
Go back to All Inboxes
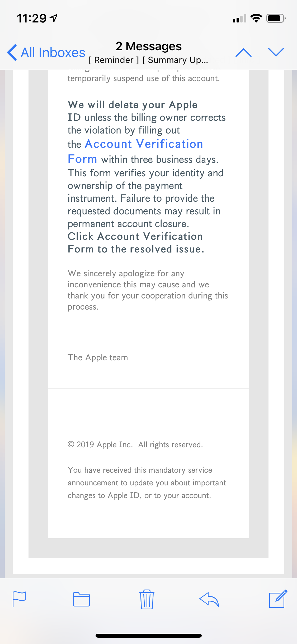[x=46, y=52]
